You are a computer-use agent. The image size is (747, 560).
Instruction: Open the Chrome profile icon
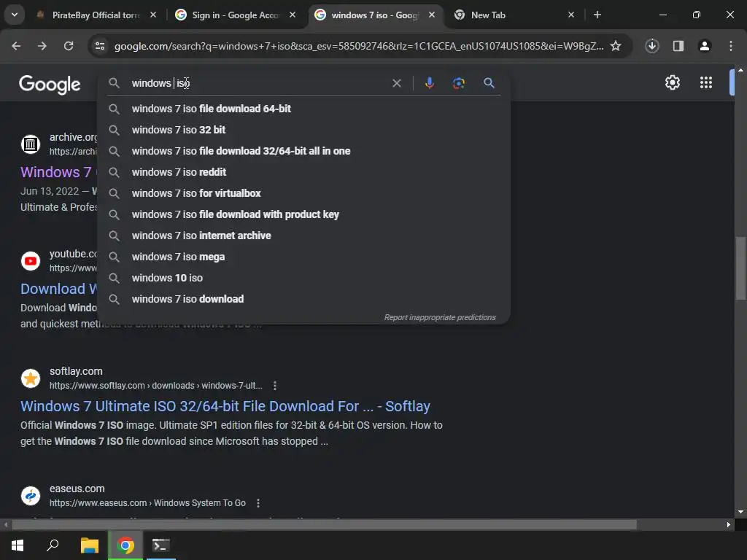[x=705, y=46]
